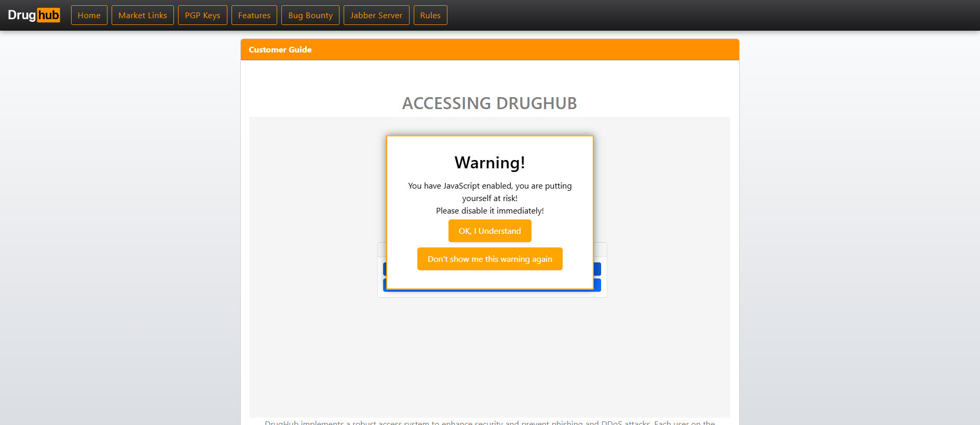The height and width of the screenshot is (425, 980).
Task: Open the Market Links page
Action: tap(143, 15)
